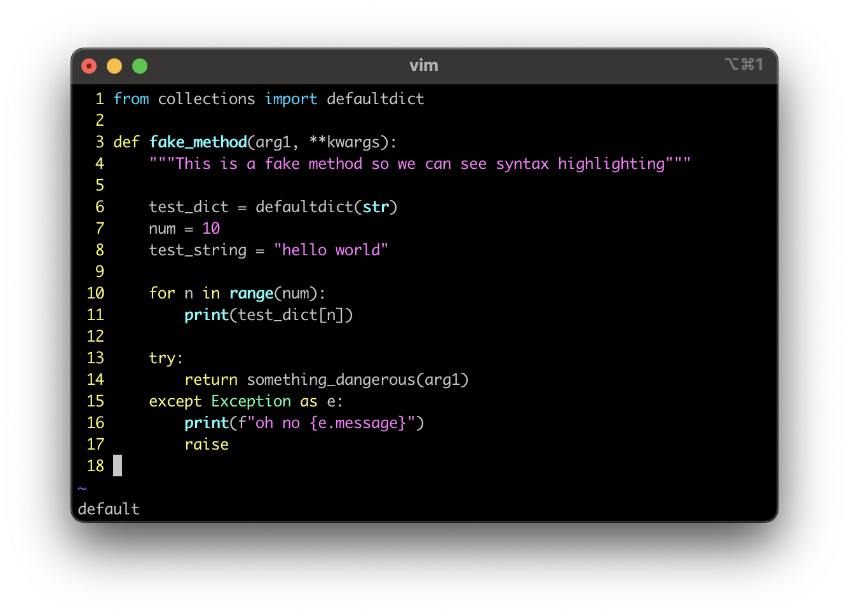Click the word defaultdict on line 1
The width and height of the screenshot is (849, 616).
coord(375,98)
